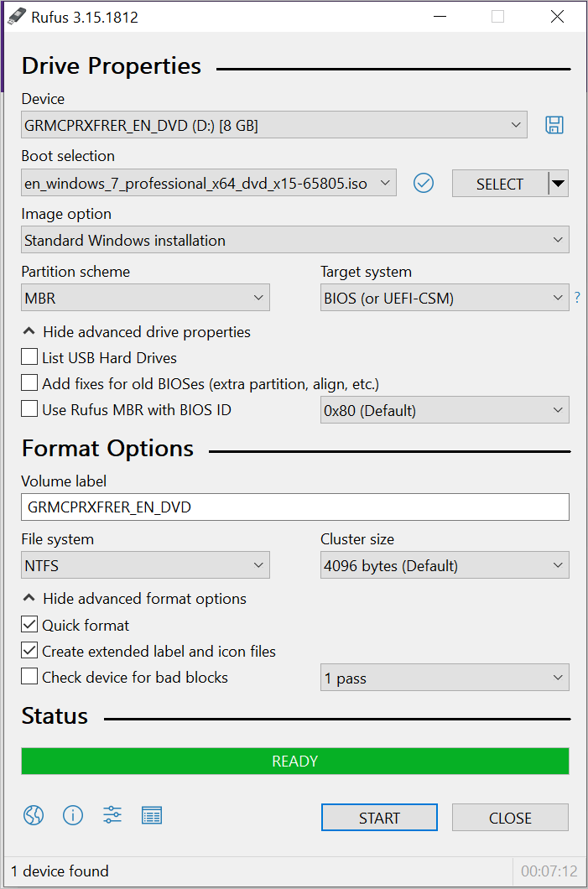Screen dimensions: 588x889
Task: Open the language selection globe icon
Action: [33, 814]
